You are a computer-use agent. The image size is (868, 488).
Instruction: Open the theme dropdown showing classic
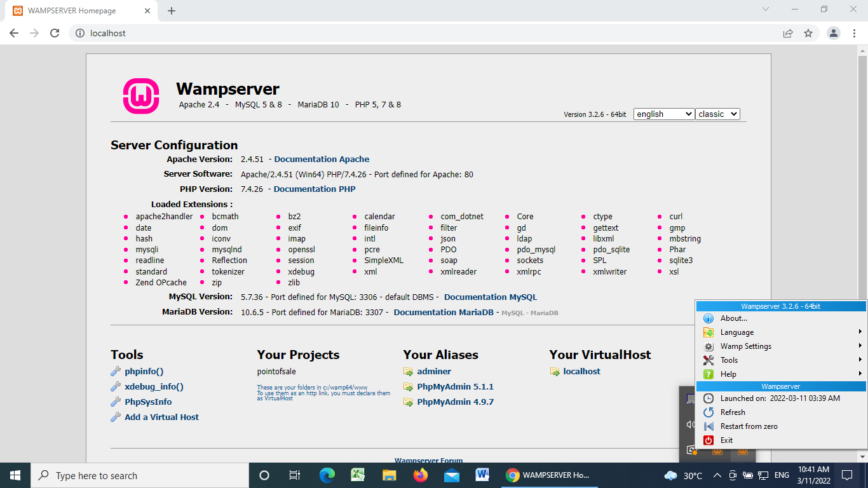(717, 114)
